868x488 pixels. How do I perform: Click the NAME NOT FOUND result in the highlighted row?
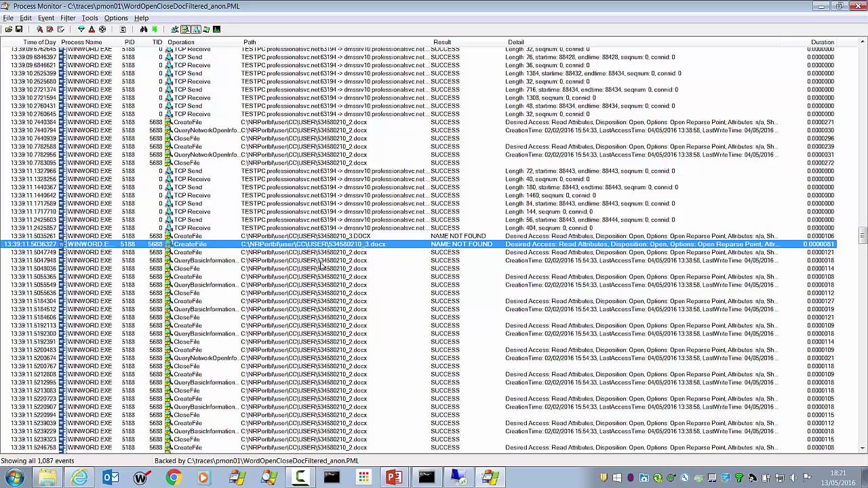pyautogui.click(x=461, y=244)
